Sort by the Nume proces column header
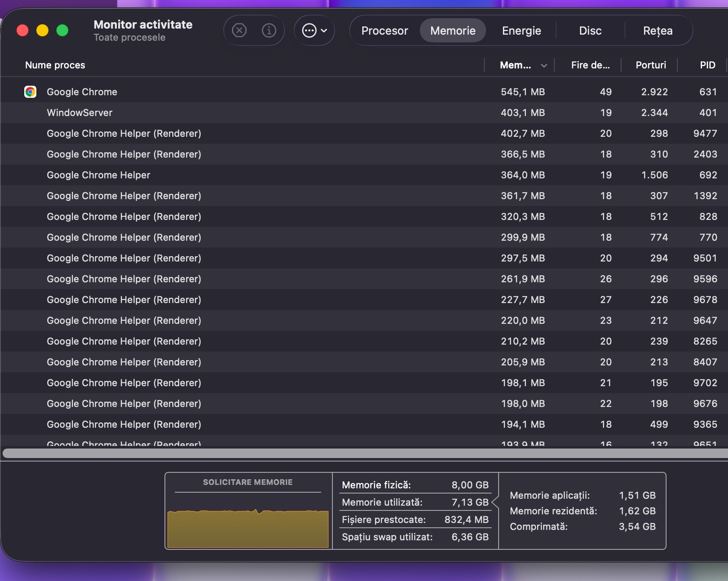728x581 pixels. 55,65
